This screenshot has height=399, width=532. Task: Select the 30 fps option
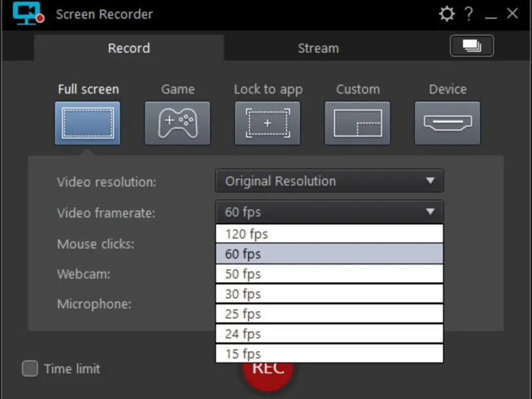(x=329, y=294)
